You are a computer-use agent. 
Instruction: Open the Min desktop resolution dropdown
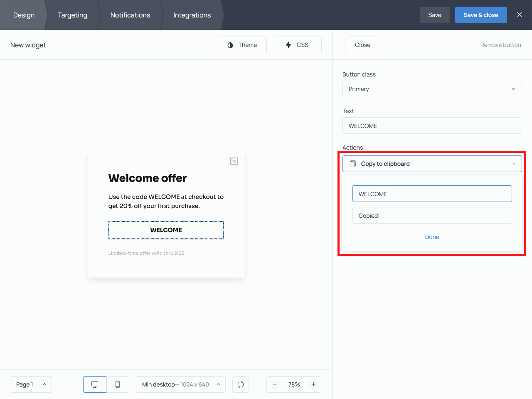coord(181,384)
